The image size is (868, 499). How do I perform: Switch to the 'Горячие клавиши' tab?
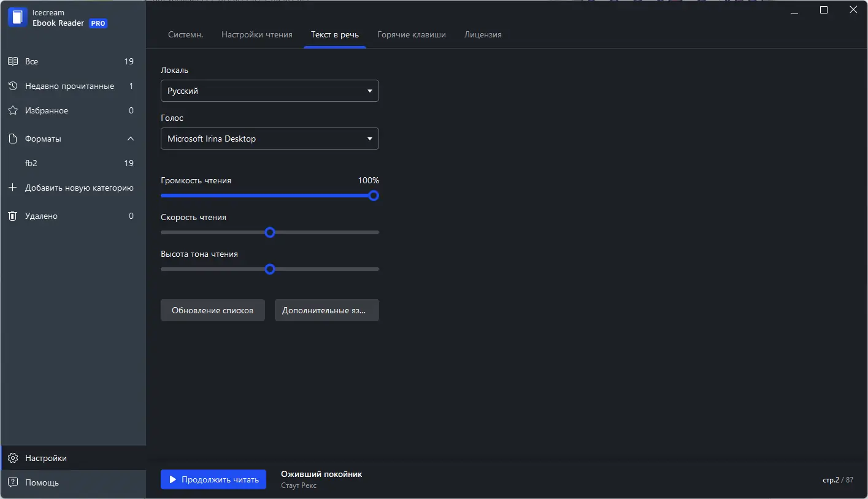point(412,35)
